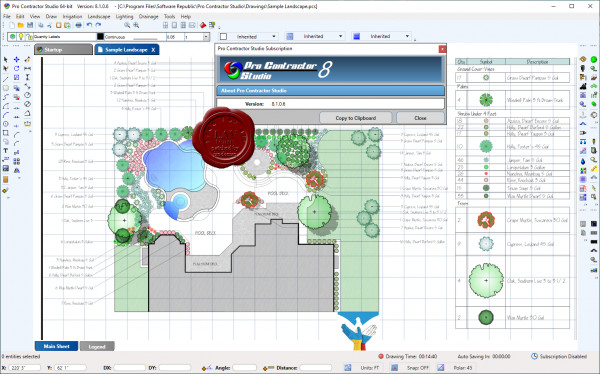Screen dimensions: 600x374
Task: Open the Draw menu
Action: pos(51,16)
